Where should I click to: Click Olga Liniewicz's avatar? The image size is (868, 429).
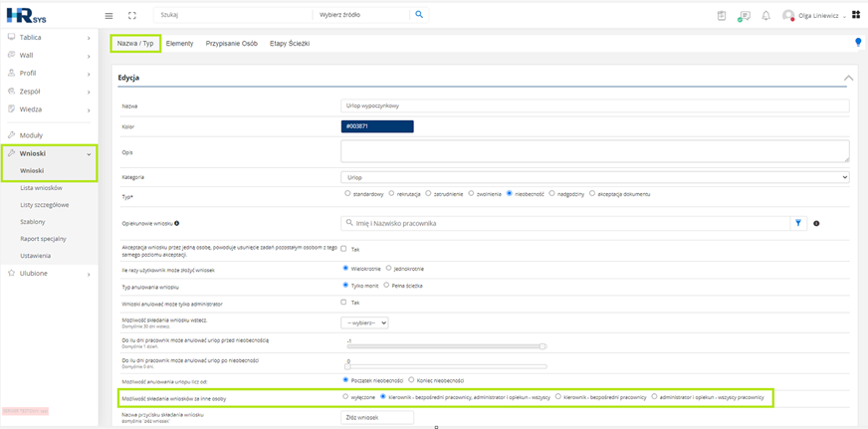[788, 16]
